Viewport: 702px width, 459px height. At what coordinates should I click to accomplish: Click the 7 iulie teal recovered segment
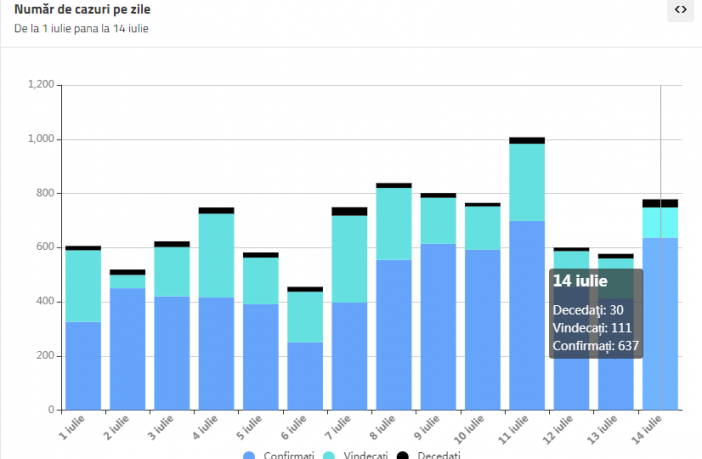(349, 258)
